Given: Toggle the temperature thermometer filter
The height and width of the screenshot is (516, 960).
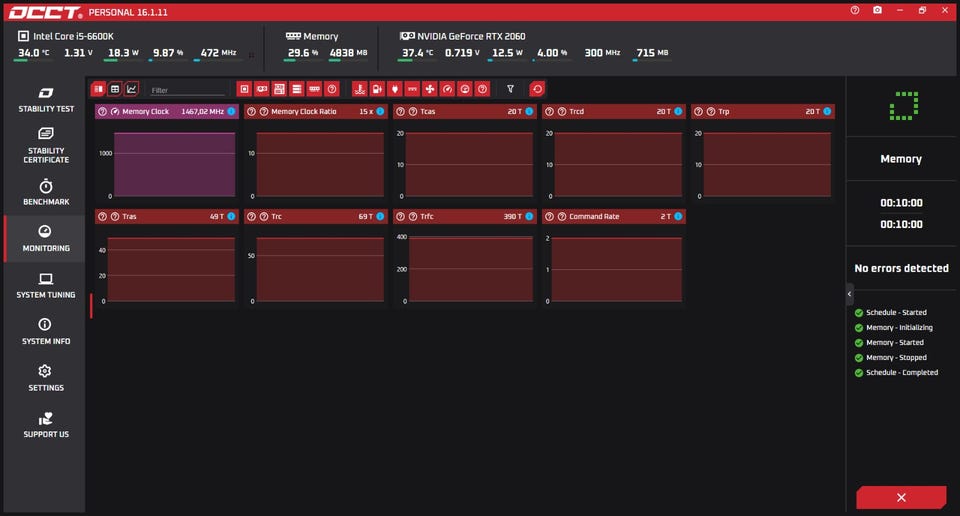Looking at the screenshot, I should (359, 89).
